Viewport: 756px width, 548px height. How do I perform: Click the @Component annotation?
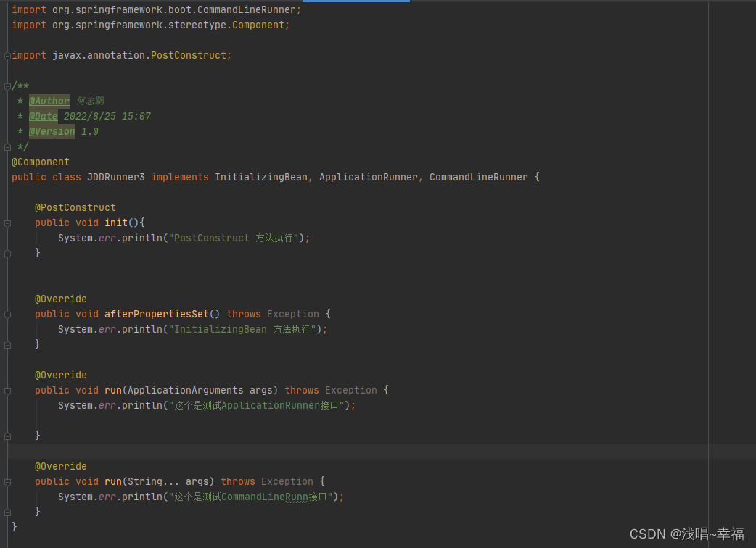pos(40,162)
